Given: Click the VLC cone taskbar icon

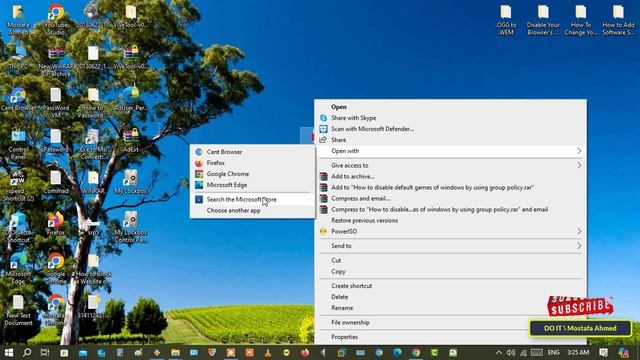Looking at the screenshot, I should click(268, 352).
